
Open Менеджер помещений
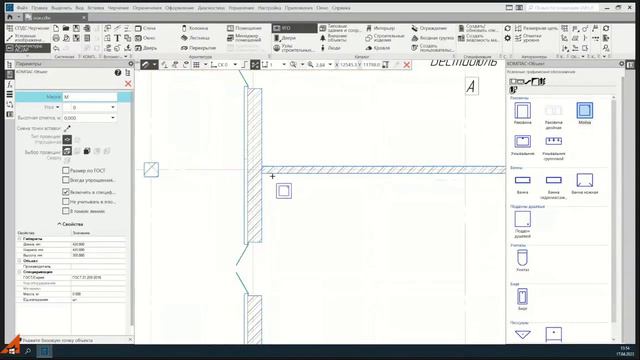pos(244,38)
